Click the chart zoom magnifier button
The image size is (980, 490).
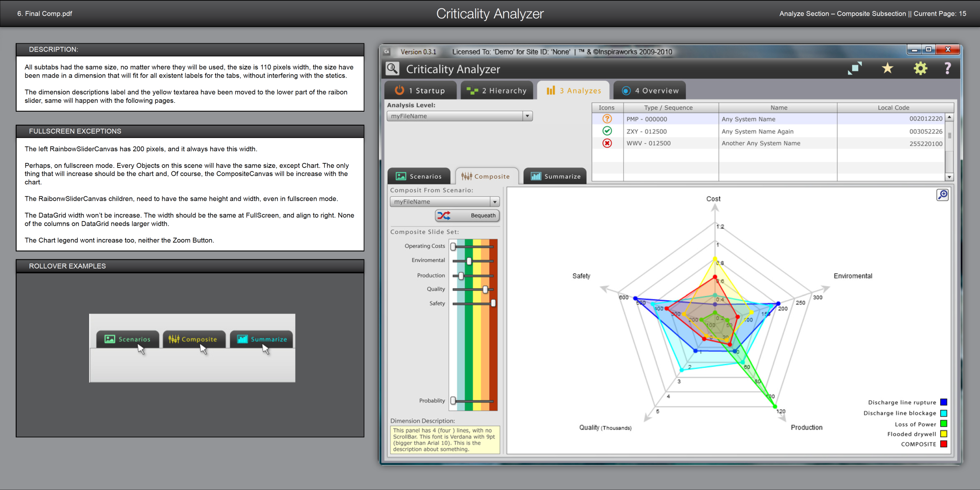point(942,195)
